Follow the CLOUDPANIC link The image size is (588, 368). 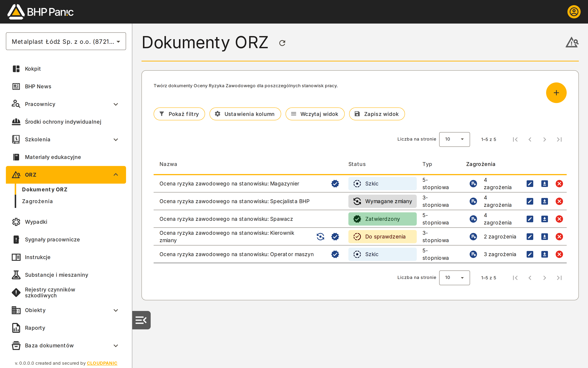pyautogui.click(x=102, y=363)
